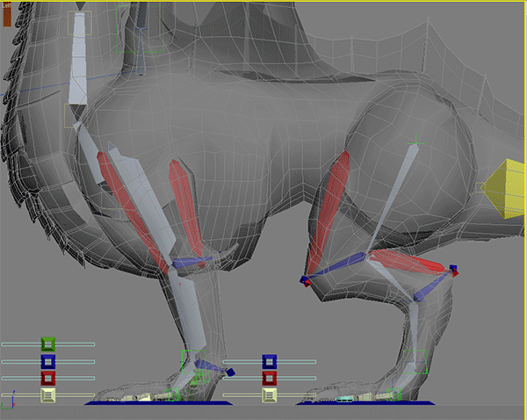Select the blue foot platform under the front foot
The image size is (527, 420).
[158, 402]
